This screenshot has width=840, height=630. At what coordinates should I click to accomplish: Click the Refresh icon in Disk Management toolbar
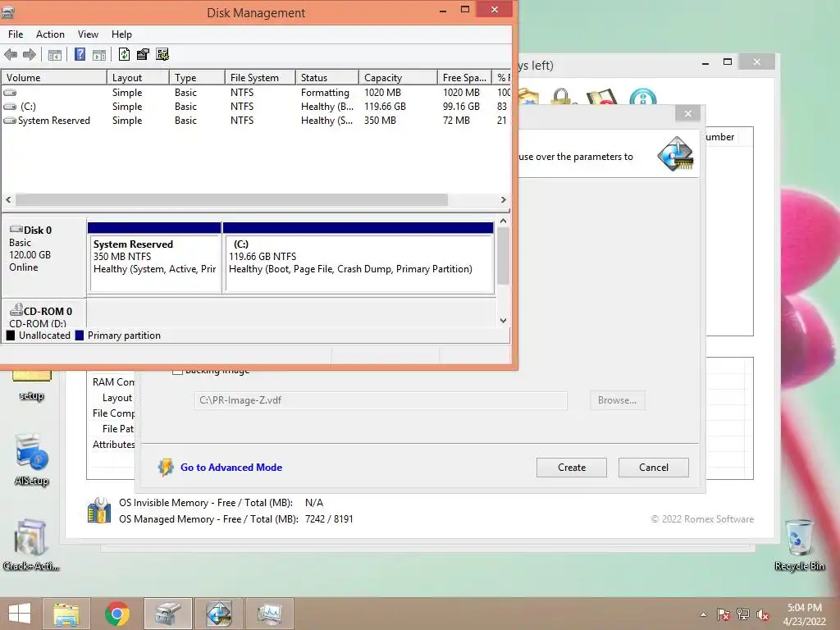click(125, 54)
